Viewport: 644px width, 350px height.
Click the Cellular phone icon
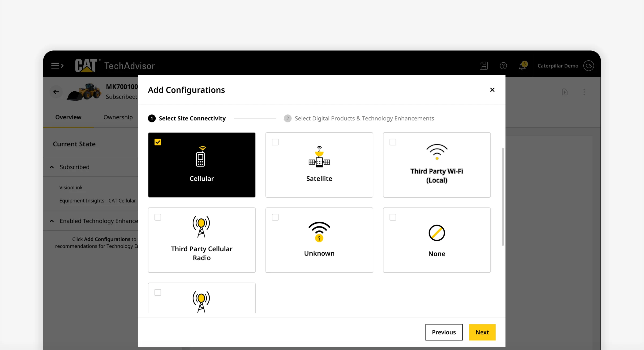(202, 156)
